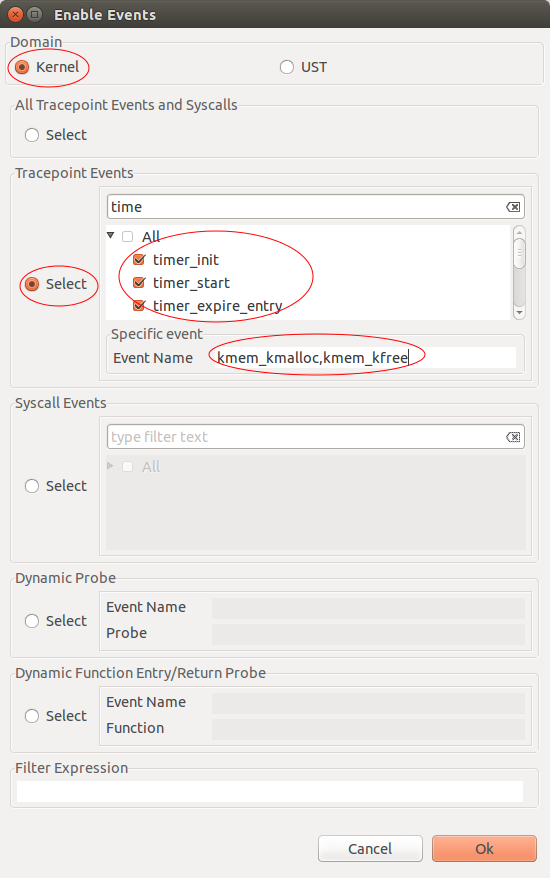550x878 pixels.
Task: Select the Dynamic Function Entry/Return Probe option
Action: click(x=32, y=716)
